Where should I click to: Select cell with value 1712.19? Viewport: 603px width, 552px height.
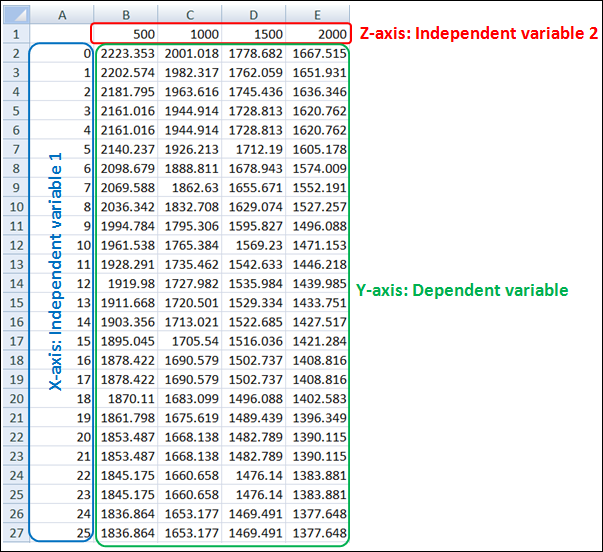coord(256,149)
